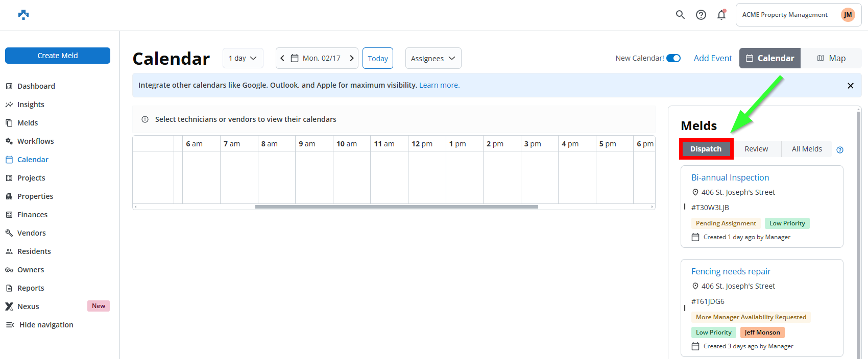Toggle the New Calendar switch off

tap(673, 58)
